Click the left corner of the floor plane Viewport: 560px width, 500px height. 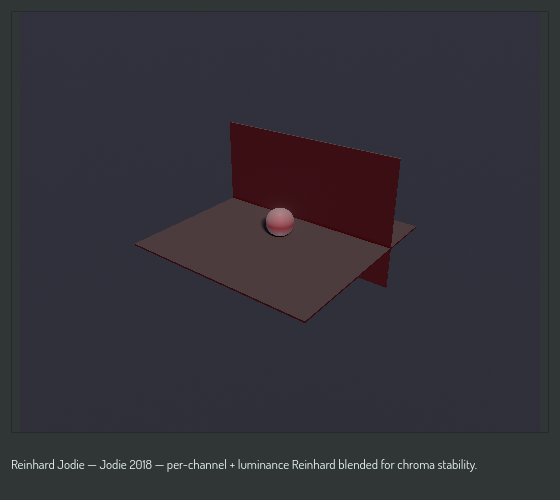pos(136,245)
